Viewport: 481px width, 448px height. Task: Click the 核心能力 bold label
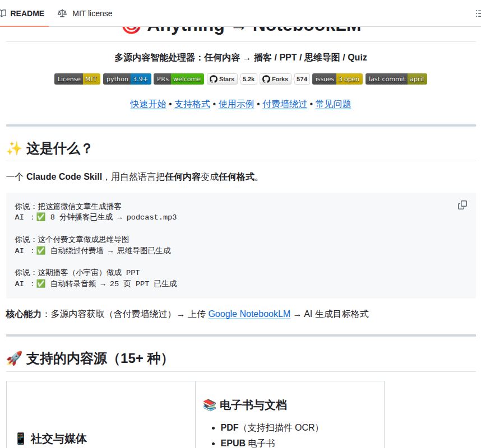tap(24, 314)
